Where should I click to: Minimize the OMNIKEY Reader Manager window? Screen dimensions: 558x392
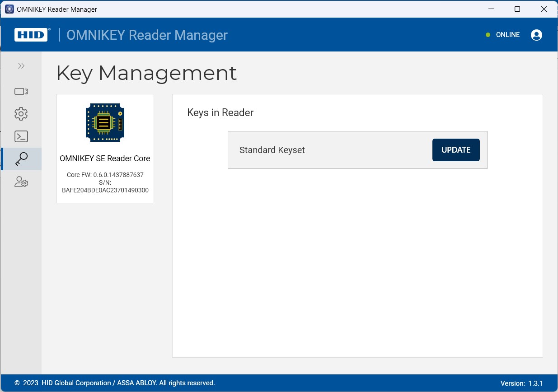[x=491, y=9]
